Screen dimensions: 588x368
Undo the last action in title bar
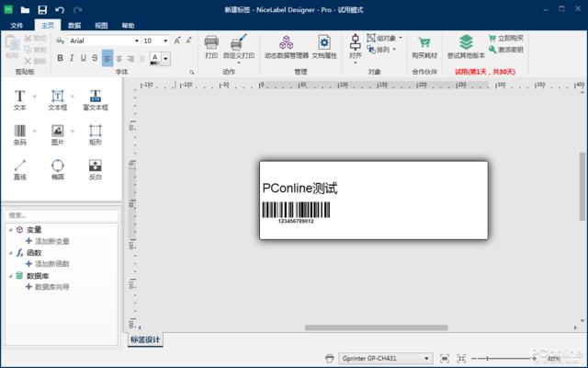click(60, 10)
